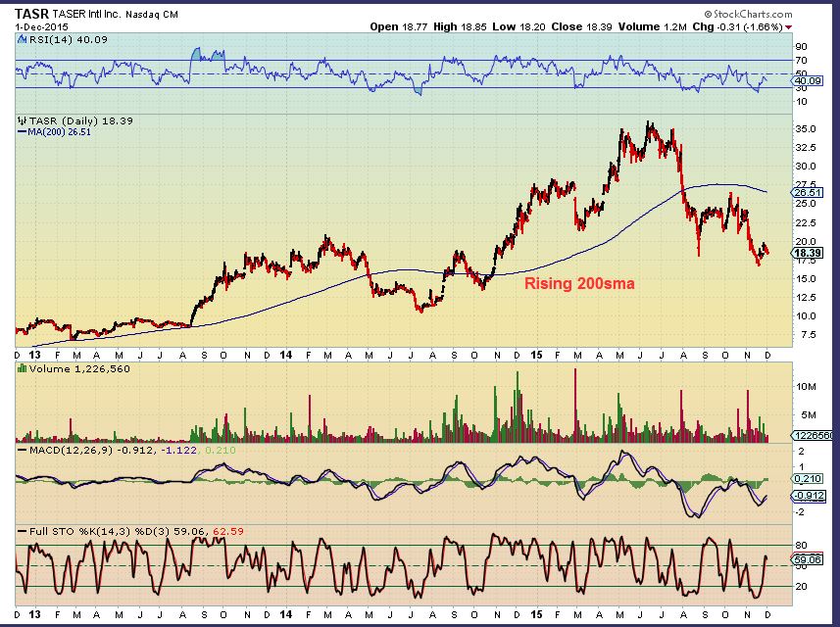Click the TASR ticker symbol title

pos(31,14)
